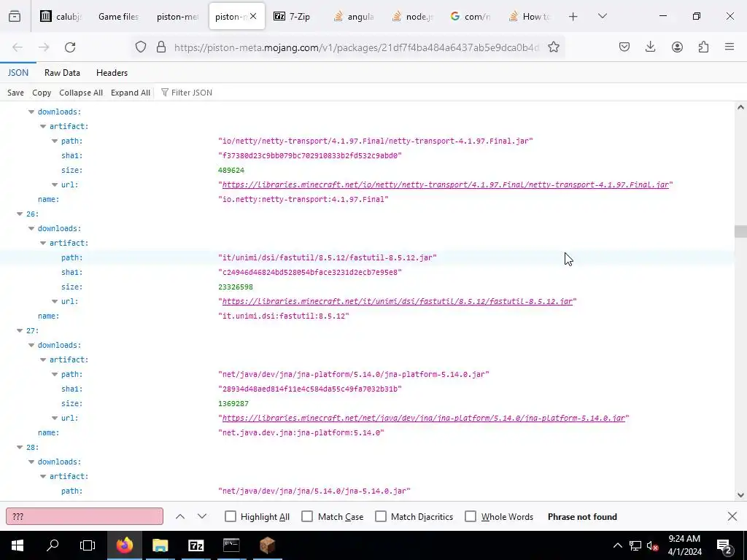
Task: Show site security padlock info
Action: click(x=161, y=47)
